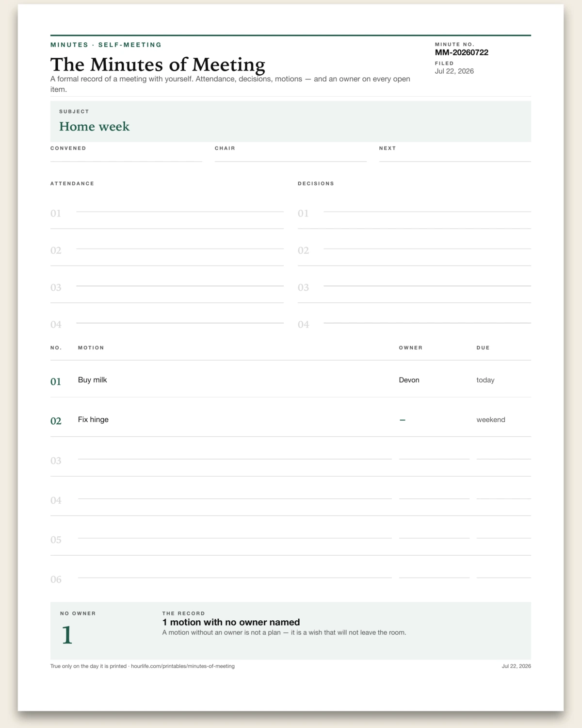Image resolution: width=582 pixels, height=728 pixels.
Task: Click the subtitle beginning 'A formal record'
Action: pyautogui.click(x=230, y=84)
